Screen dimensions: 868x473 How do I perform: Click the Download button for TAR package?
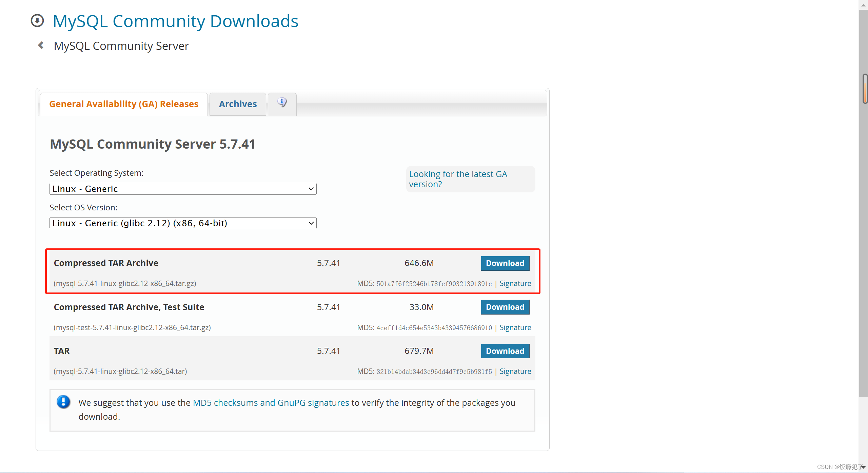coord(504,350)
